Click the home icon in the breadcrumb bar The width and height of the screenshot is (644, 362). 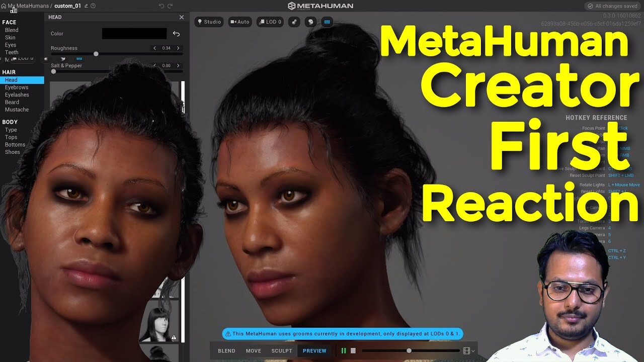point(4,6)
